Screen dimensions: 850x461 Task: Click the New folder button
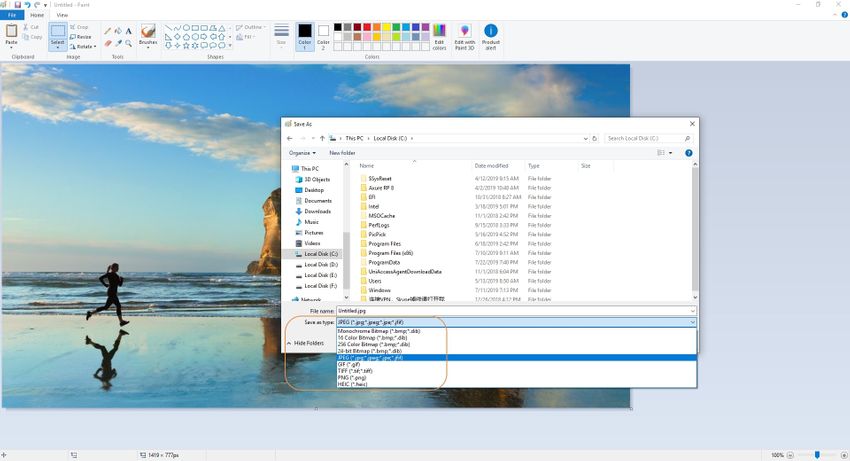(342, 153)
